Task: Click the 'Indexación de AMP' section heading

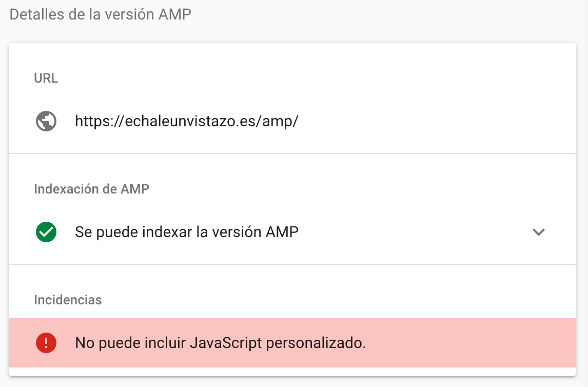Action: (x=91, y=189)
